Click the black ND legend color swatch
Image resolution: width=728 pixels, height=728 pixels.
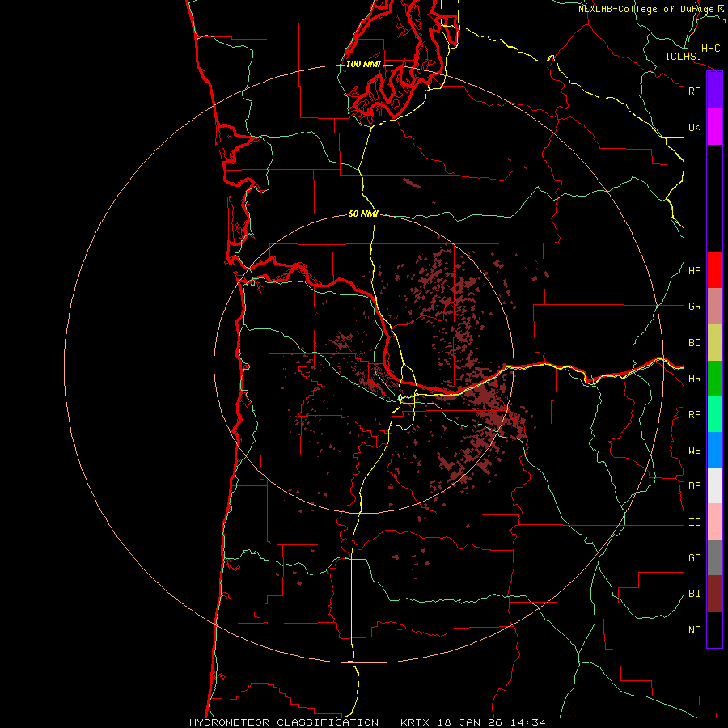point(714,629)
